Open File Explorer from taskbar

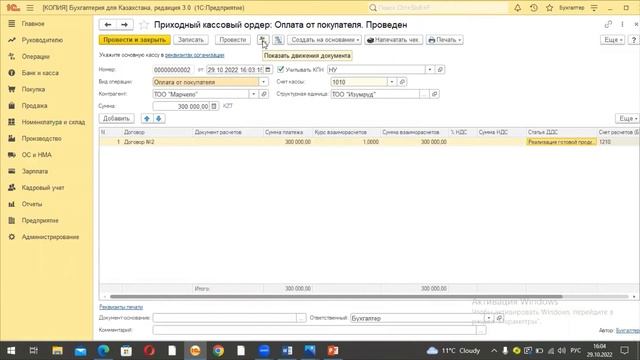(x=57, y=351)
